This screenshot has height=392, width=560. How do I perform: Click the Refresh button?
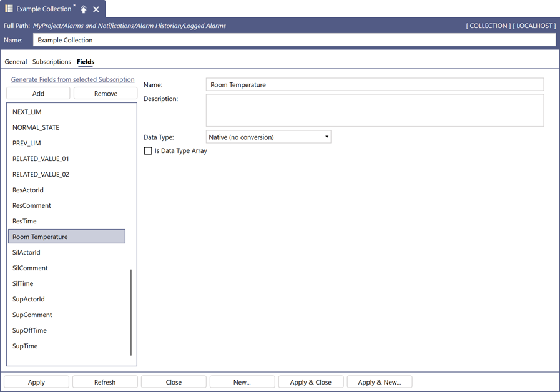tap(105, 382)
